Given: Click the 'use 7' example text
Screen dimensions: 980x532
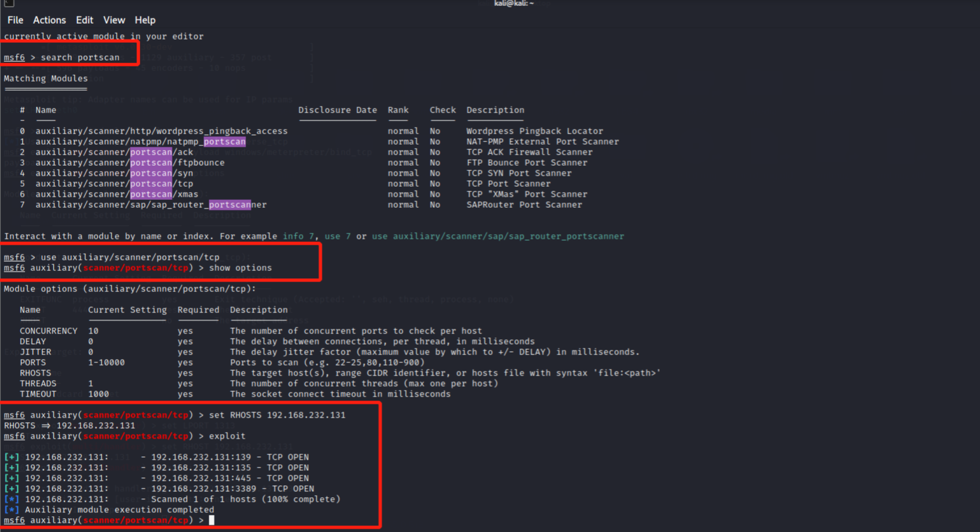Looking at the screenshot, I should [338, 236].
